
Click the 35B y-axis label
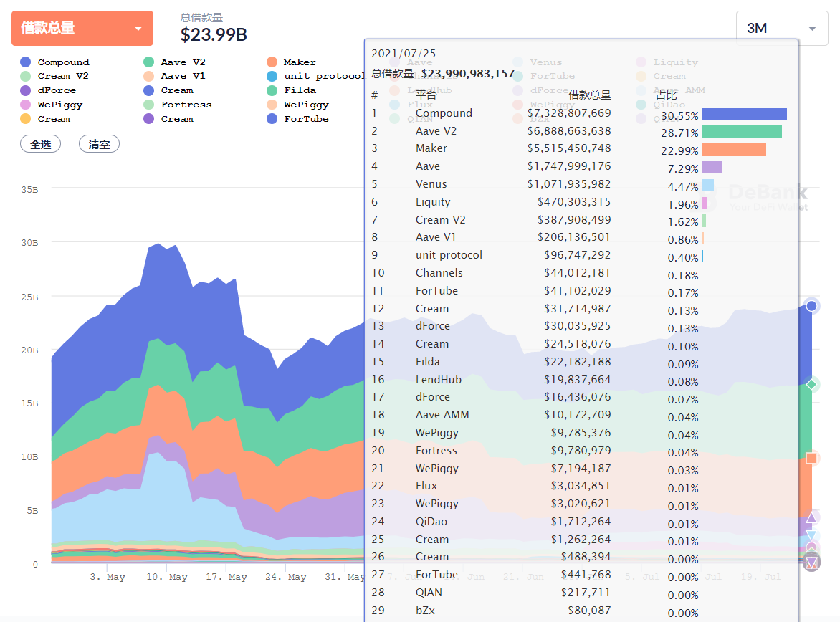pyautogui.click(x=29, y=190)
